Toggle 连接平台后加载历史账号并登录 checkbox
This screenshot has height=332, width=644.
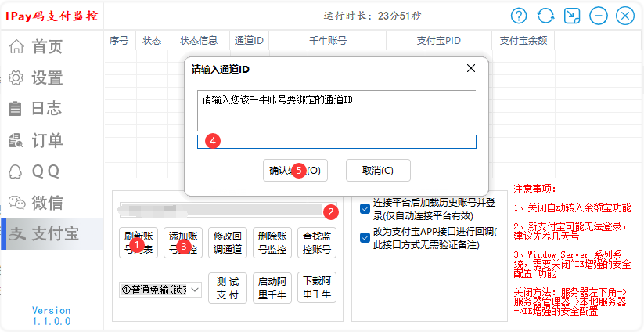coord(365,209)
